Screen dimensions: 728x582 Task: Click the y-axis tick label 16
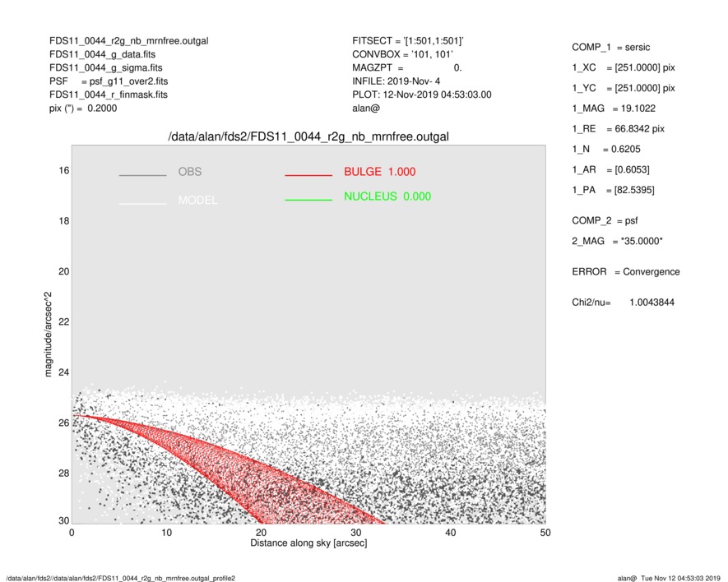pos(63,171)
